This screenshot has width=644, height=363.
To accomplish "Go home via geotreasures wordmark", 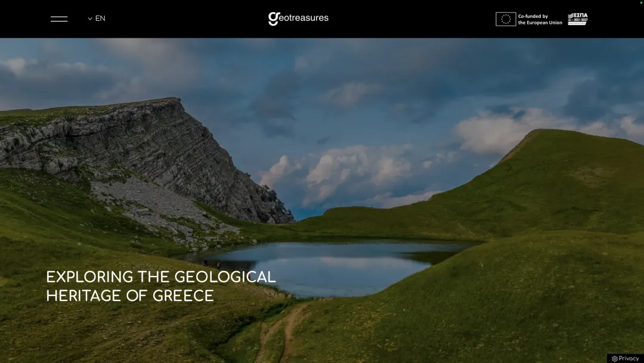I will [304, 18].
